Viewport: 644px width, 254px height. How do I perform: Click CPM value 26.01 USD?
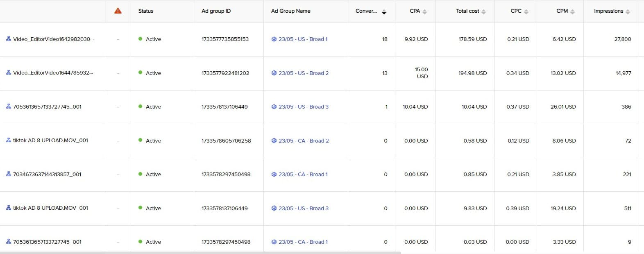pyautogui.click(x=563, y=107)
